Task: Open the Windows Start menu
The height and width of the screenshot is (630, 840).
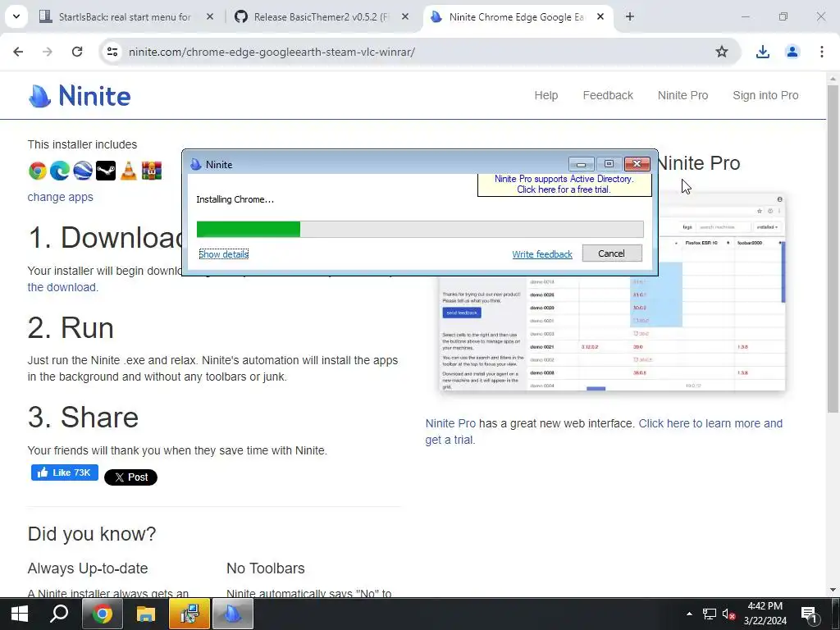Action: (20, 614)
